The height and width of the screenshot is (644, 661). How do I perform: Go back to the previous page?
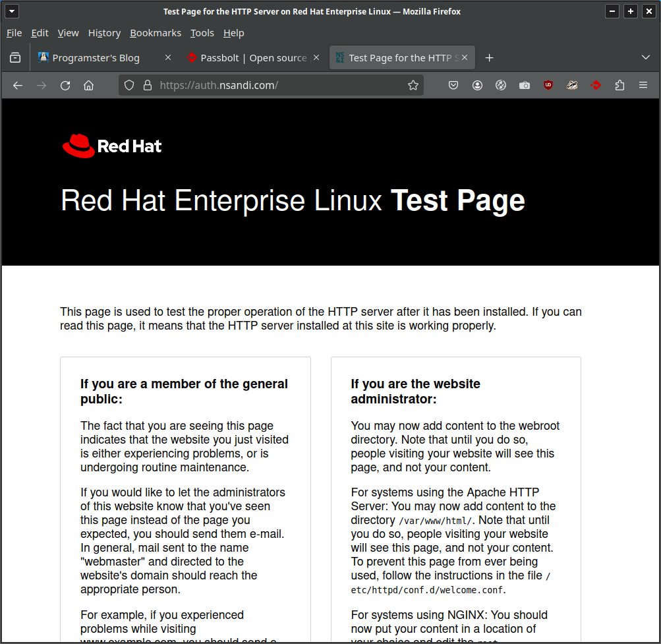pyautogui.click(x=18, y=86)
